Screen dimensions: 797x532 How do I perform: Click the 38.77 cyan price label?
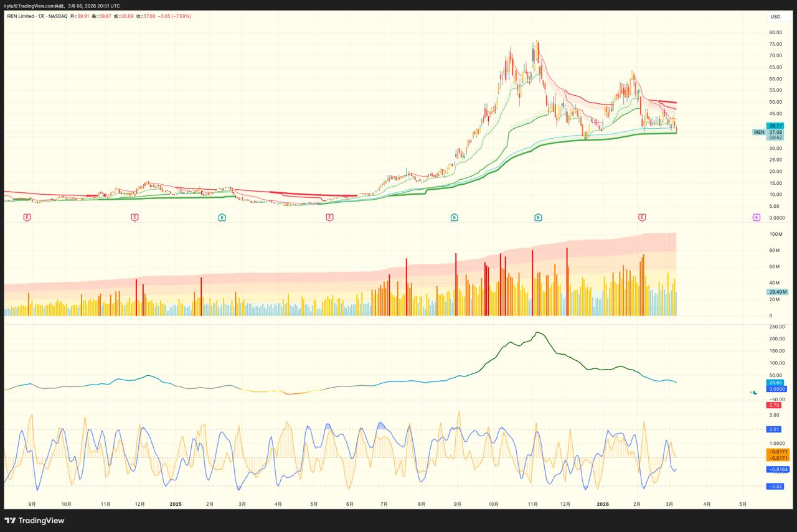775,126
